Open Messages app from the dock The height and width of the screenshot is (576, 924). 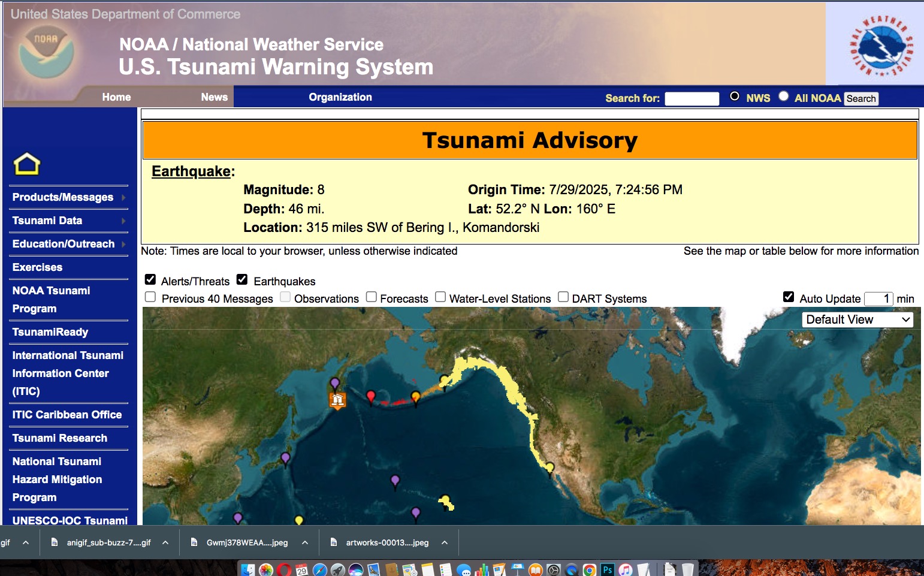464,569
